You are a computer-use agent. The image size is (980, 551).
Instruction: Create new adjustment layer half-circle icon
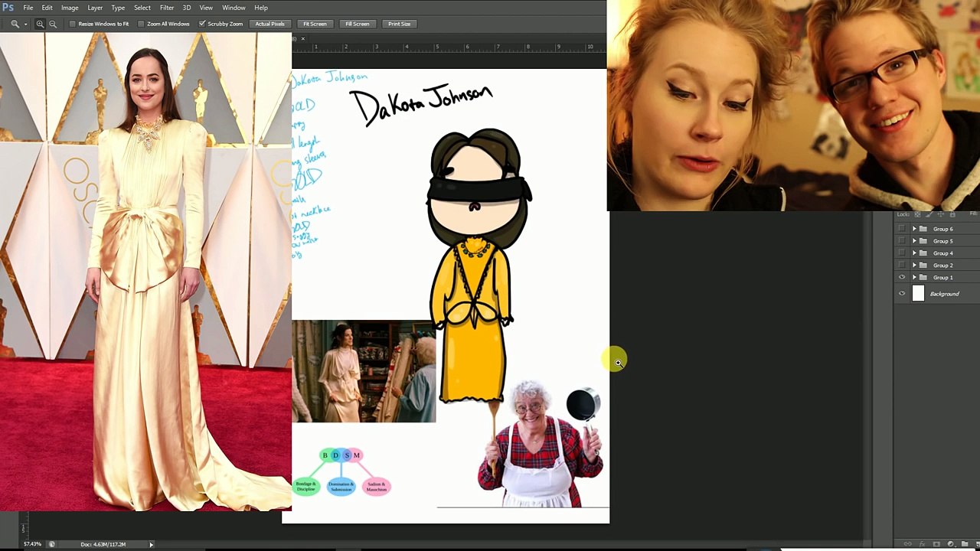click(951, 544)
